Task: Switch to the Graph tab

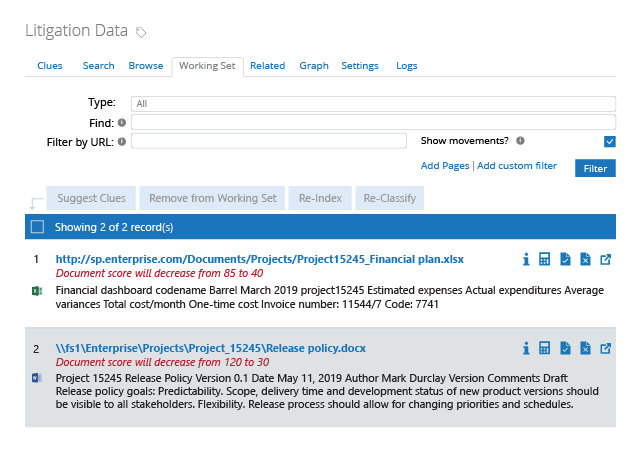Action: click(x=314, y=66)
